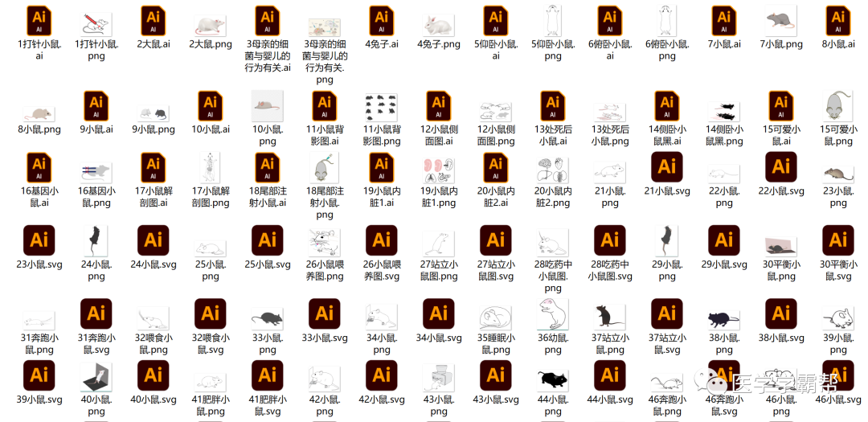Select the 5仰卧小鼠.ai file icon
Image resolution: width=868 pixels, height=422 pixels.
(x=495, y=22)
